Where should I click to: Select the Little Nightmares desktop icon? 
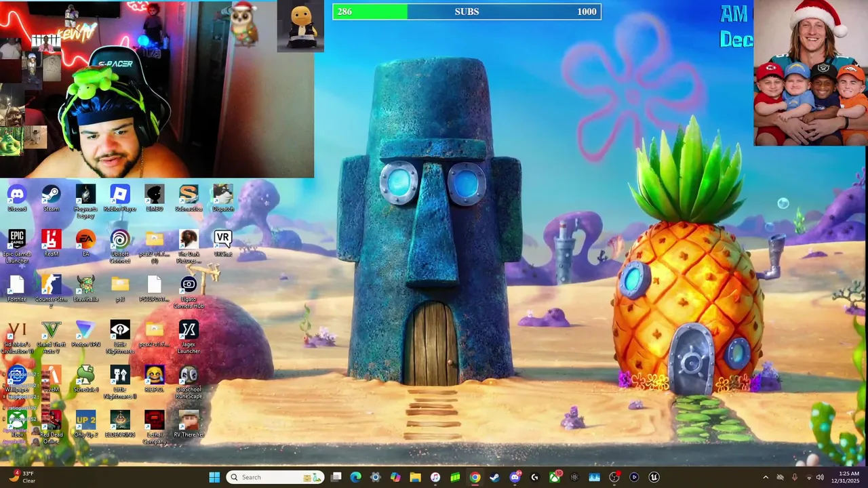120,338
